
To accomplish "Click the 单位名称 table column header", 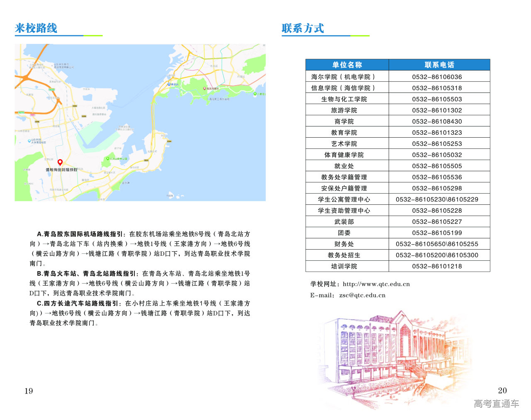I will pos(347,65).
